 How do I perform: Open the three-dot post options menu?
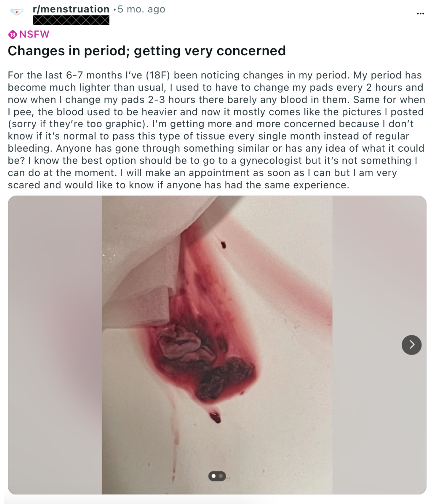pos(420,14)
